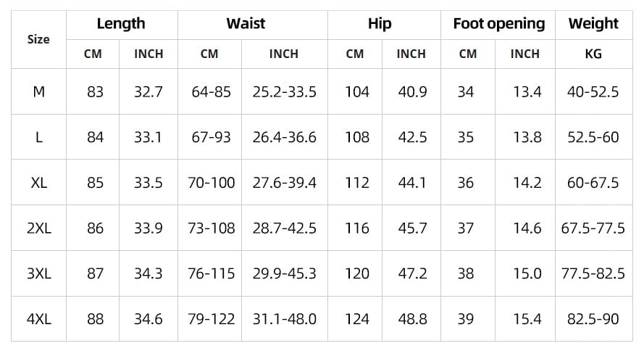This screenshot has height=359, width=644.
Task: Click the Size header cell
Action: coord(38,39)
